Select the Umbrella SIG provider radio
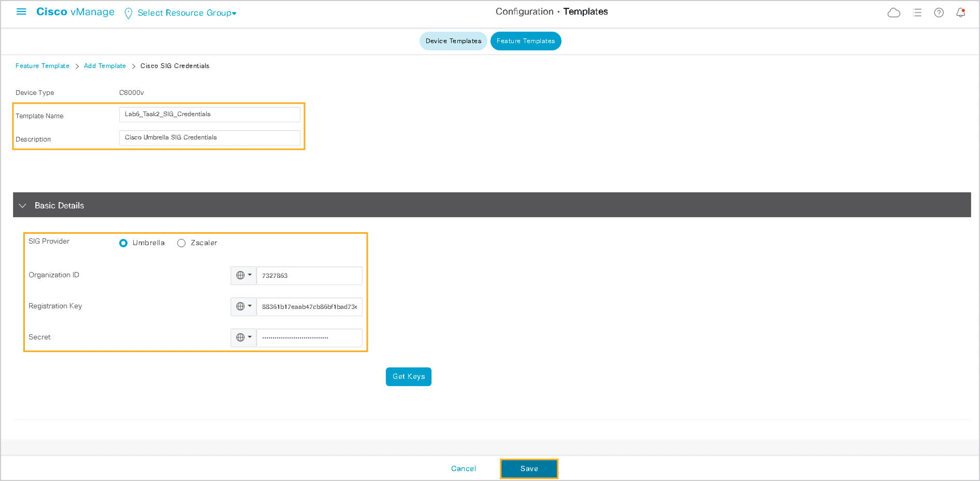This screenshot has height=481, width=980. click(123, 243)
